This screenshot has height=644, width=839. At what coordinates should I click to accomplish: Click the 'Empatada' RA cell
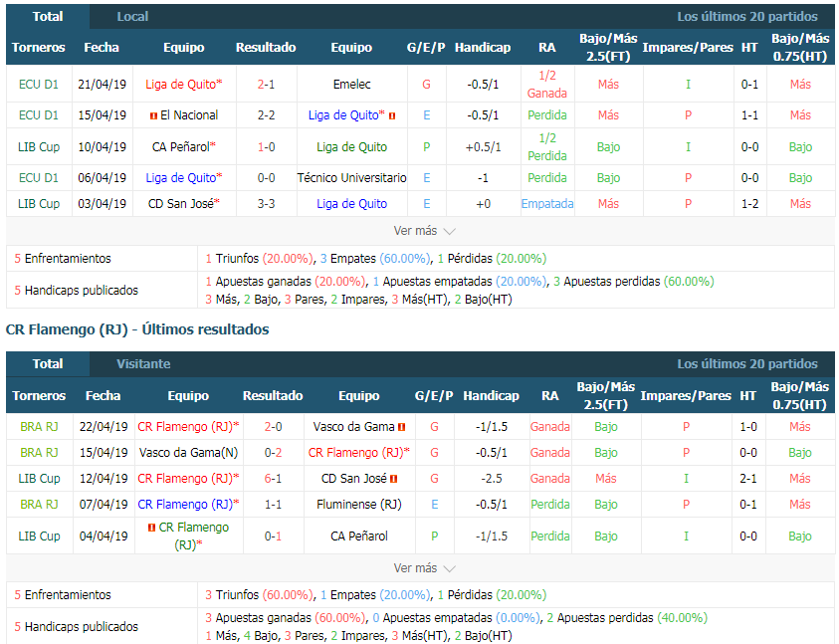click(x=547, y=203)
